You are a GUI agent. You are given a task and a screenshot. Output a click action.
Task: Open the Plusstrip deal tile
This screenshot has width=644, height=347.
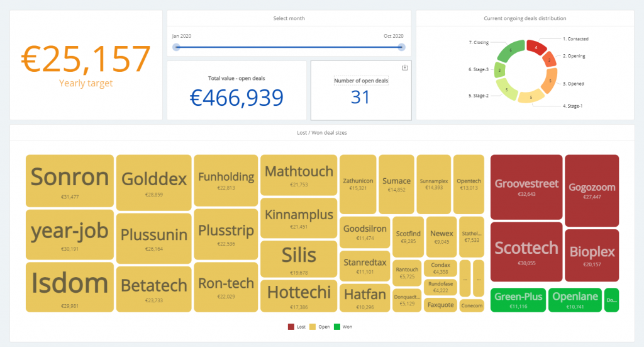point(226,234)
